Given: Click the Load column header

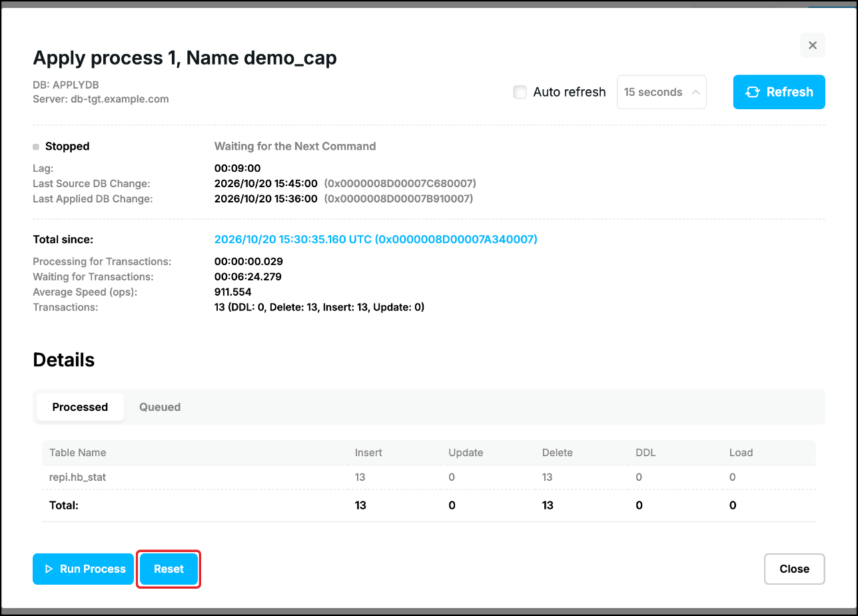Looking at the screenshot, I should click(741, 452).
